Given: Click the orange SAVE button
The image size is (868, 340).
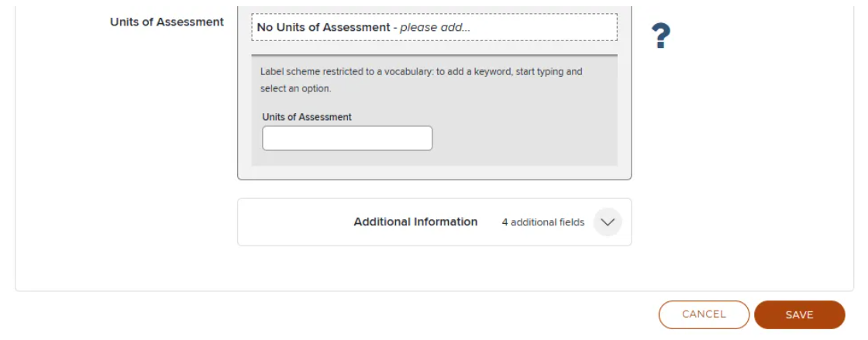Looking at the screenshot, I should pos(799,314).
